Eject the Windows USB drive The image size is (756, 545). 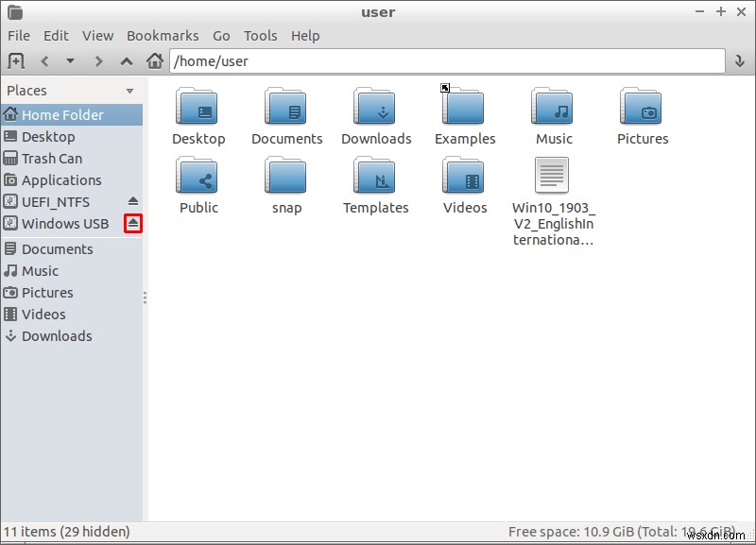pyautogui.click(x=133, y=224)
